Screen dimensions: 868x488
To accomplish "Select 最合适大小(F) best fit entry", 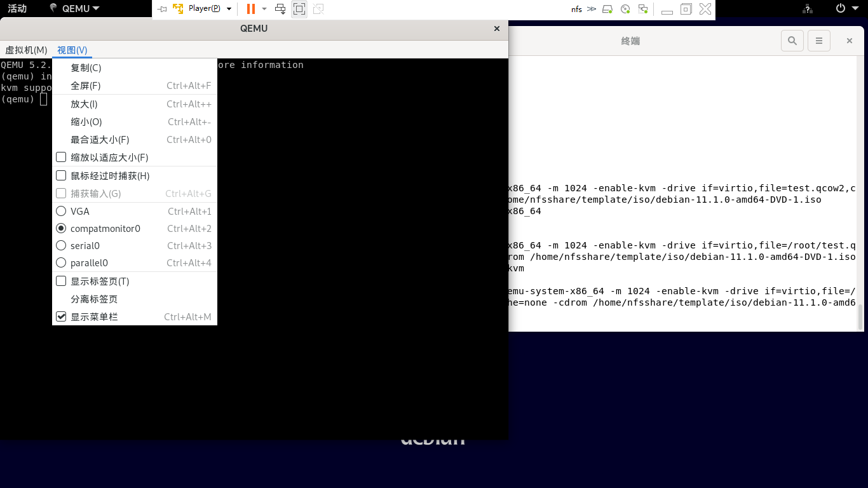I will click(x=135, y=140).
